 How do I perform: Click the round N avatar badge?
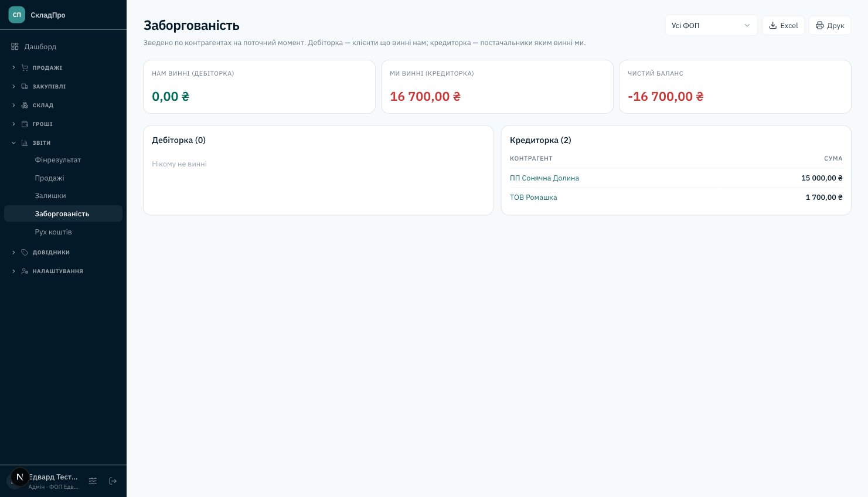tap(20, 477)
